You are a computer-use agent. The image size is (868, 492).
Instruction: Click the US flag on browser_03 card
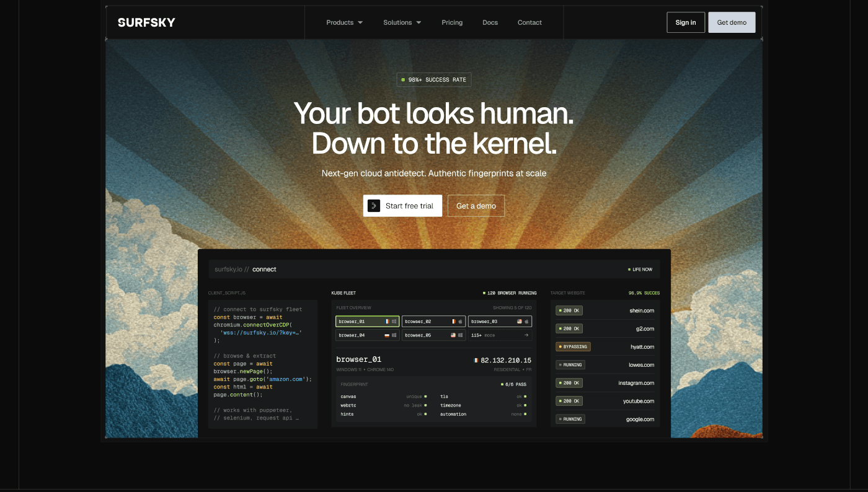click(520, 322)
